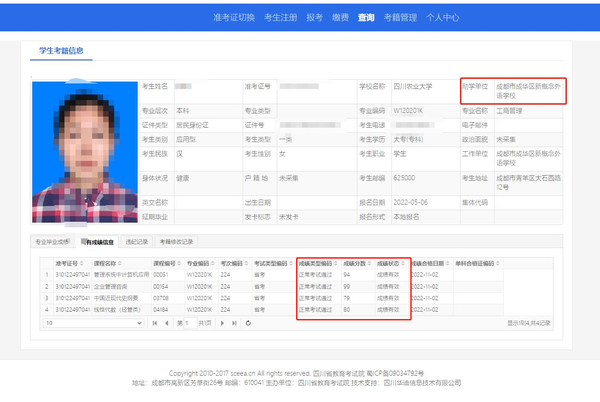Go to next page in pagination bar
This screenshot has height=402, width=600.
pos(222,323)
